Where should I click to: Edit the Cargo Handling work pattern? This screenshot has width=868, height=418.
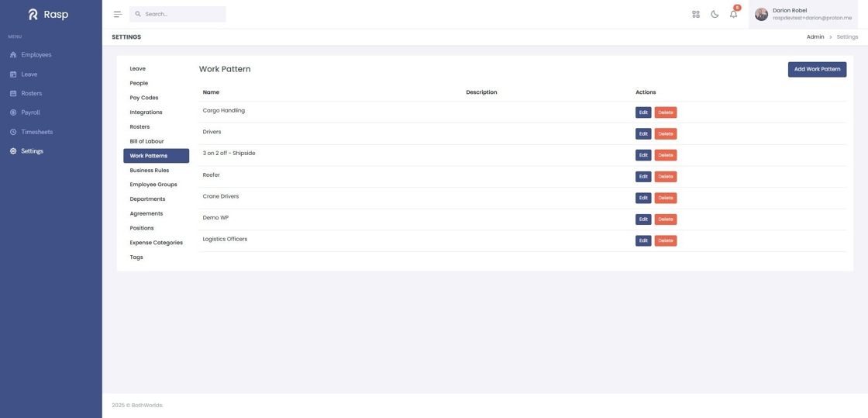[x=643, y=112]
